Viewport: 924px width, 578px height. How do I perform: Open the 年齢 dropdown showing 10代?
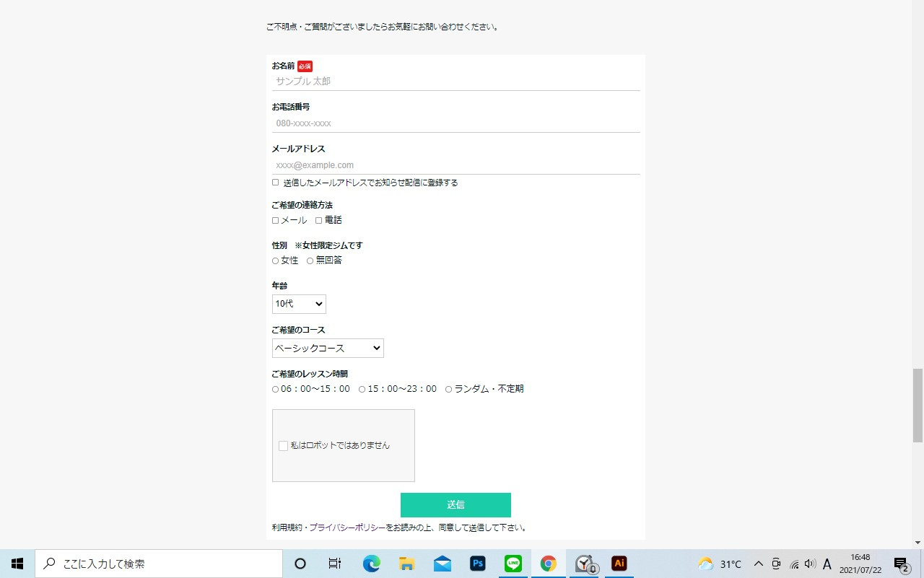[299, 304]
